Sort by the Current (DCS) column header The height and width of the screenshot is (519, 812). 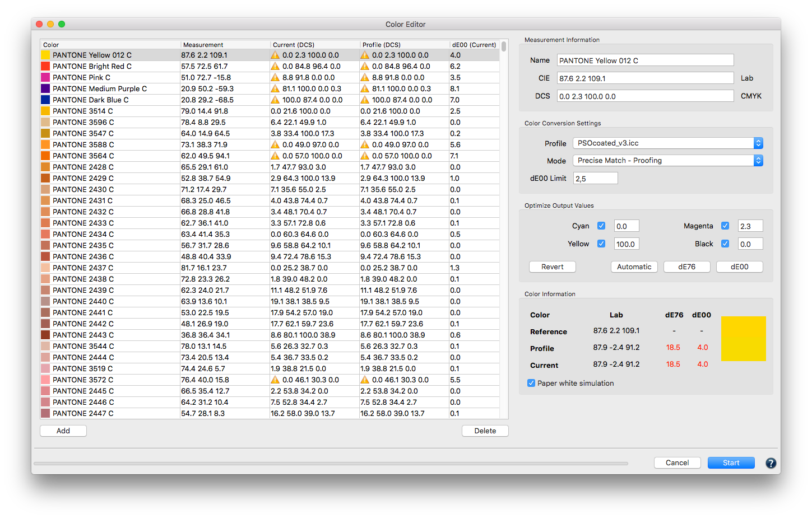click(x=315, y=45)
